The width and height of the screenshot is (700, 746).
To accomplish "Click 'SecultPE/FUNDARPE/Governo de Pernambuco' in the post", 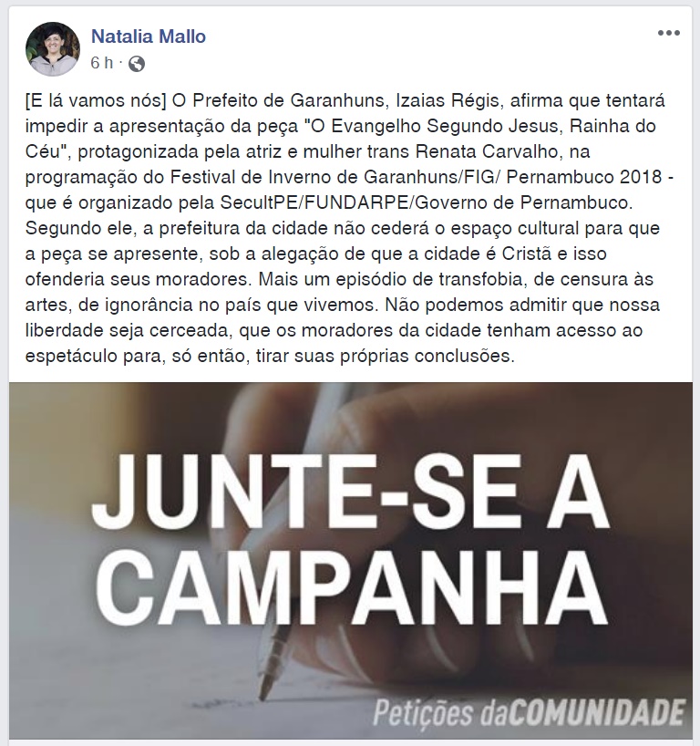I will click(426, 202).
